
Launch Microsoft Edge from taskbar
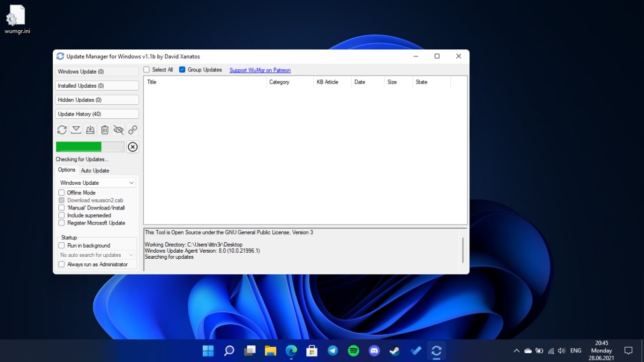coord(291,351)
